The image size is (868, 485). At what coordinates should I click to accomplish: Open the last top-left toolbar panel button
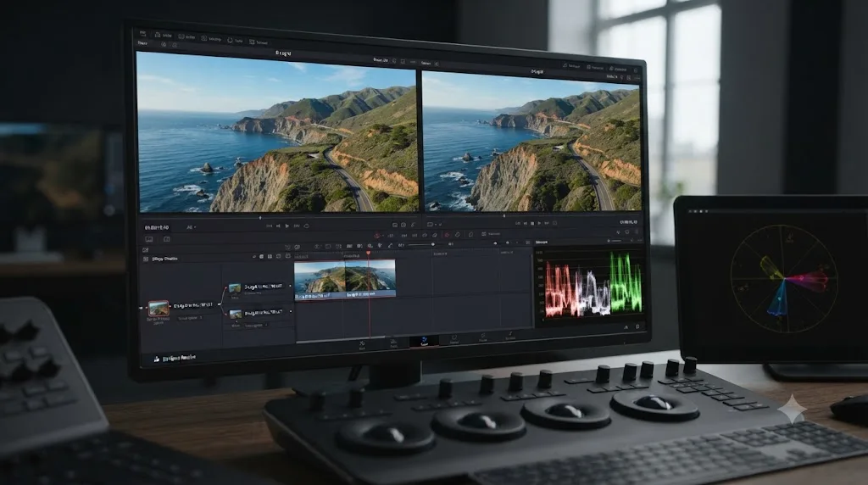click(259, 42)
